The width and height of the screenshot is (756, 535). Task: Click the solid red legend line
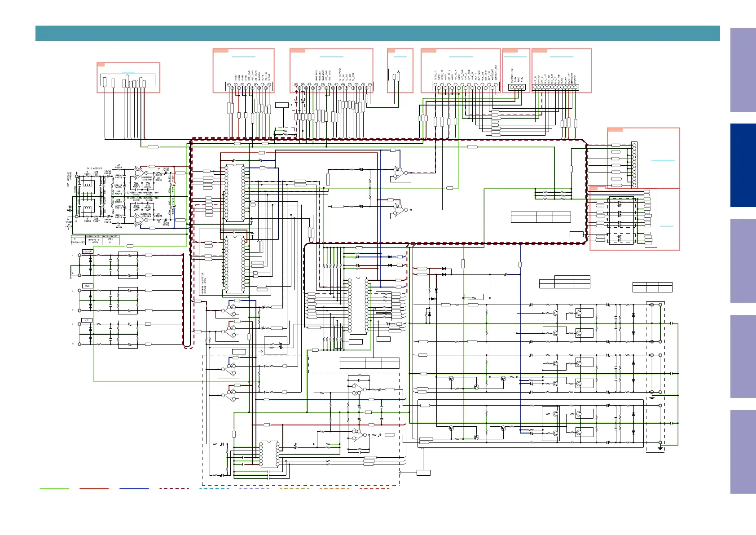click(x=94, y=488)
